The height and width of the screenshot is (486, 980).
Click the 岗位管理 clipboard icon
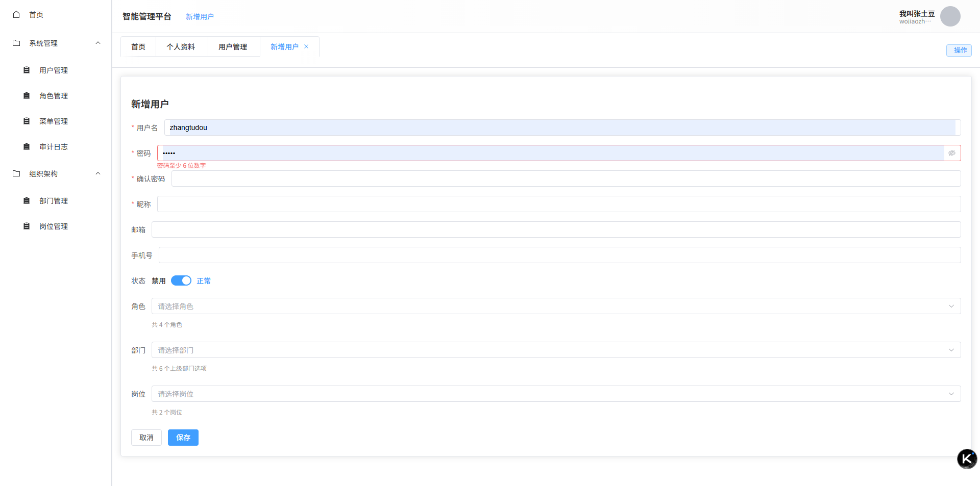coord(27,226)
